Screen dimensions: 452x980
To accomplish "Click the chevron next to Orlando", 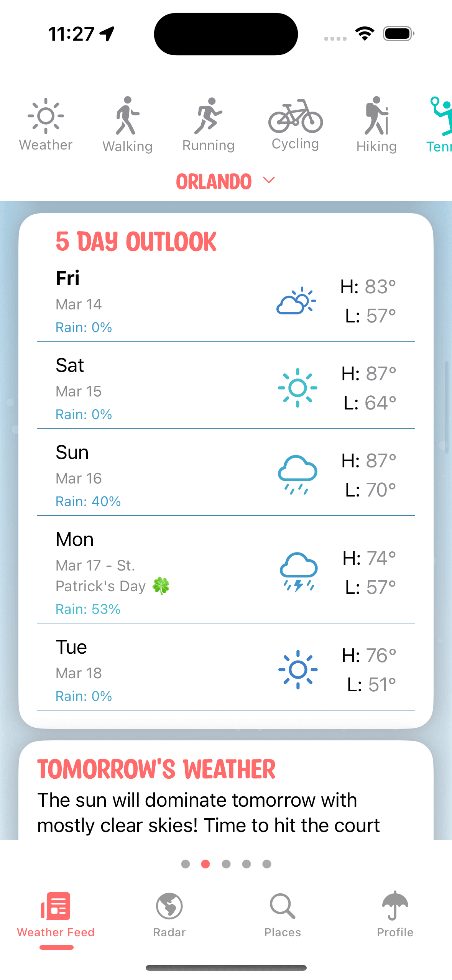I will pos(269,180).
